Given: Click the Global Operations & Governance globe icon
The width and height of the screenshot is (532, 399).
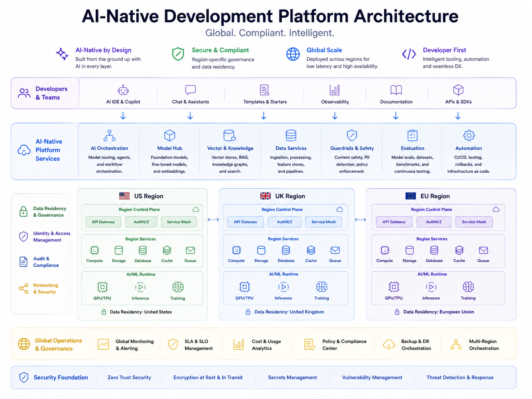Looking at the screenshot, I should 24,344.
